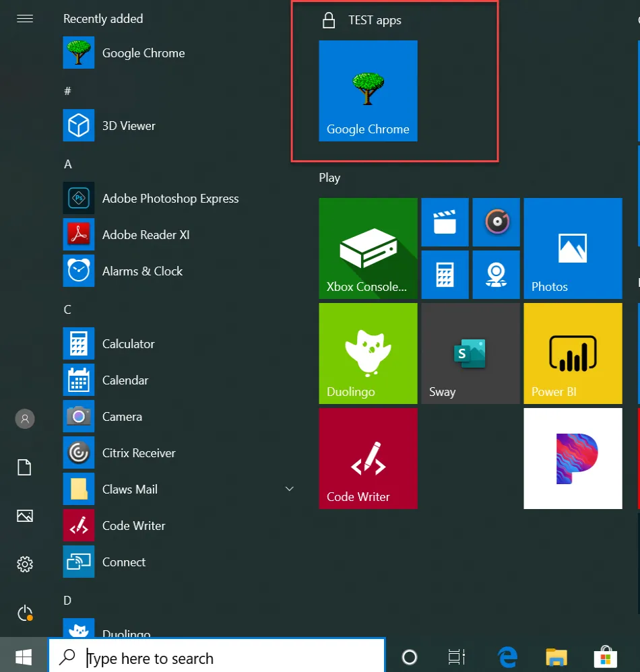Screen dimensions: 640x672
Task: Open Settings gear in Start sidebar
Action: coord(25,564)
